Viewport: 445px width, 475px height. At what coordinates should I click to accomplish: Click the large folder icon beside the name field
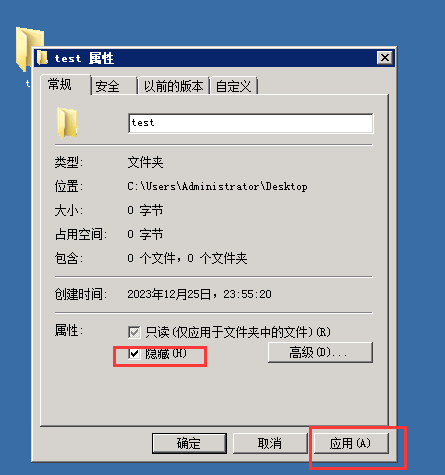point(67,123)
